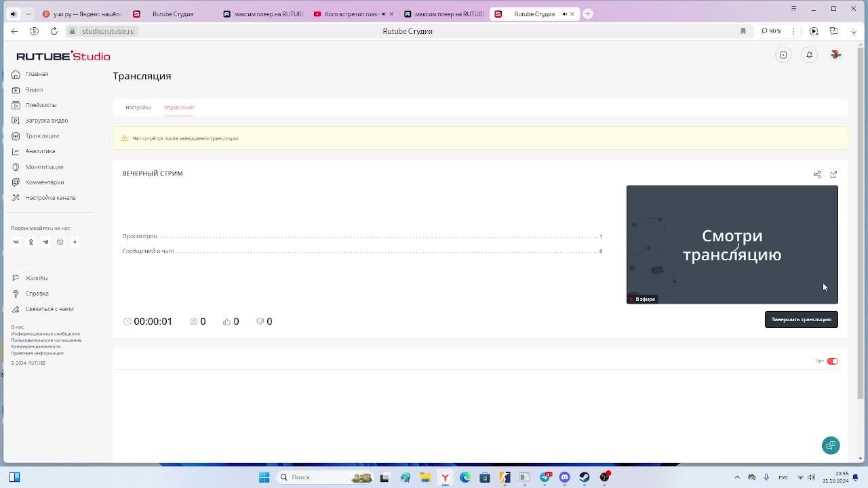This screenshot has width=868, height=488.
Task: Open Правовая информация link
Action: tap(37, 353)
